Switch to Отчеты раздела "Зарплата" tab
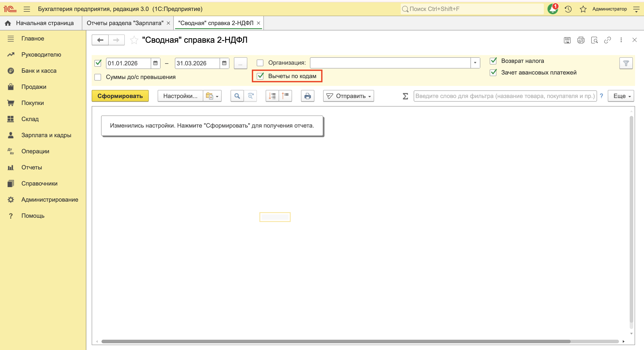The image size is (644, 350). click(x=125, y=23)
